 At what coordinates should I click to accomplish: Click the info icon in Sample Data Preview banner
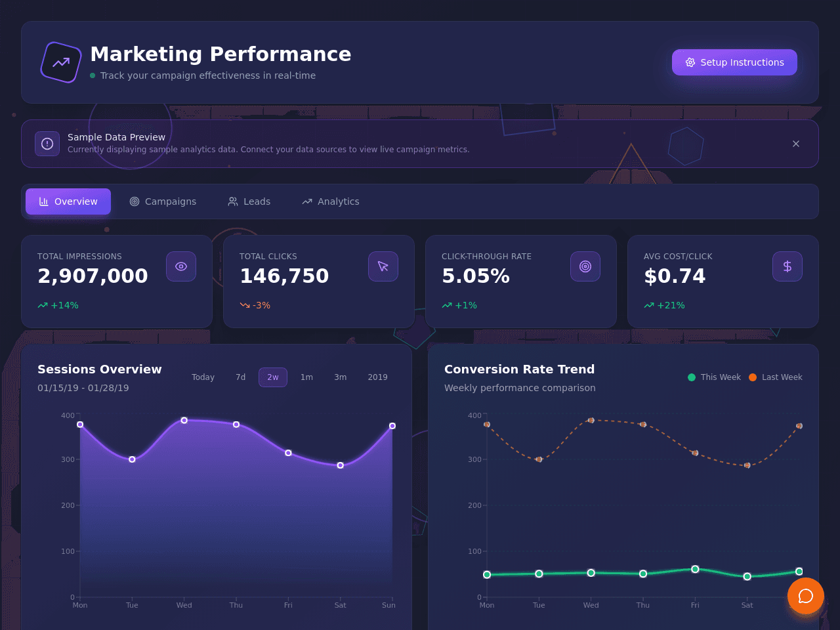point(47,144)
